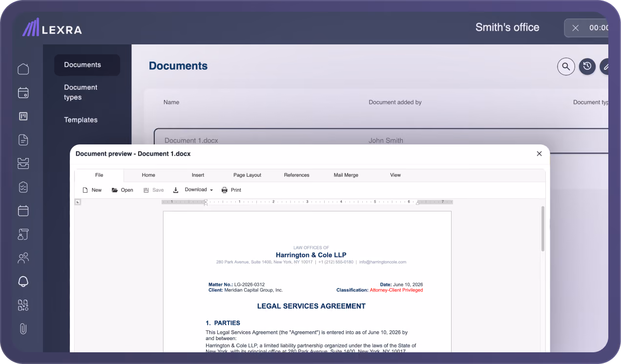Open the Mail Merge ribbon tab
The height and width of the screenshot is (364, 621).
[x=346, y=175]
